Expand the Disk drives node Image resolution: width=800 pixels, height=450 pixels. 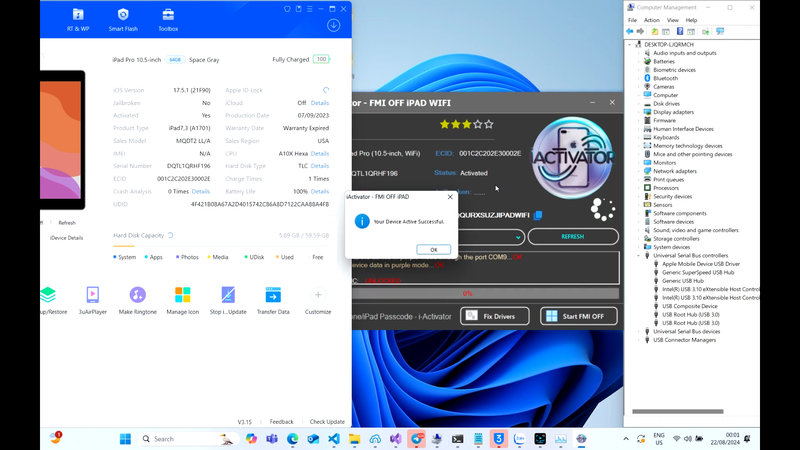(638, 104)
